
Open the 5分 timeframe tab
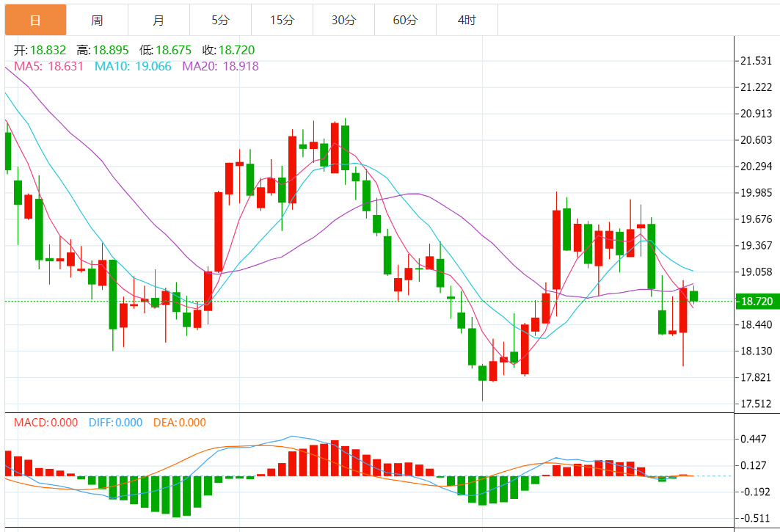pyautogui.click(x=220, y=20)
